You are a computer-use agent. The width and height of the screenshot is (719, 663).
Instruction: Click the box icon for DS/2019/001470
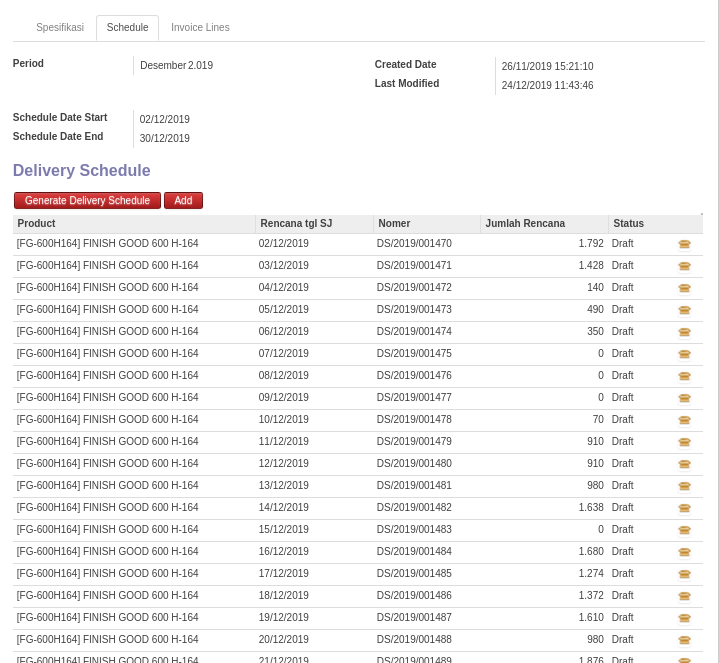[684, 244]
